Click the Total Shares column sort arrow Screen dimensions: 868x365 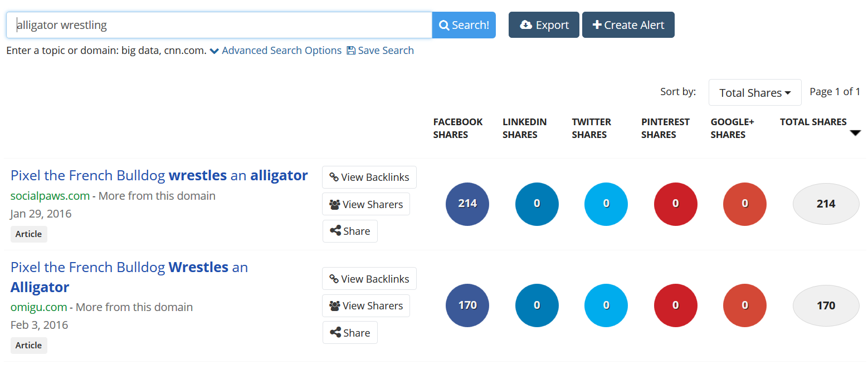(855, 133)
